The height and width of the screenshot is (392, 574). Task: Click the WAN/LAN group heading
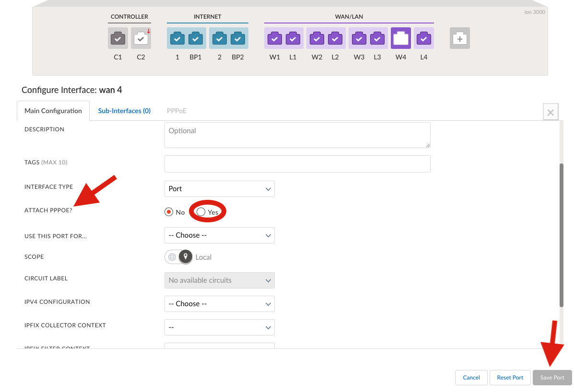pyautogui.click(x=349, y=17)
